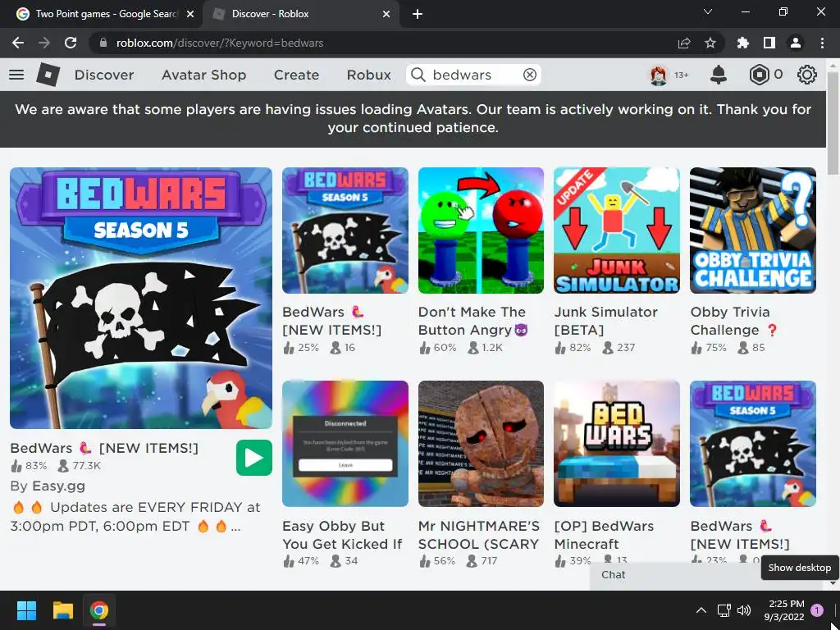Click the [OP] BedWars Minecraft title

[604, 535]
